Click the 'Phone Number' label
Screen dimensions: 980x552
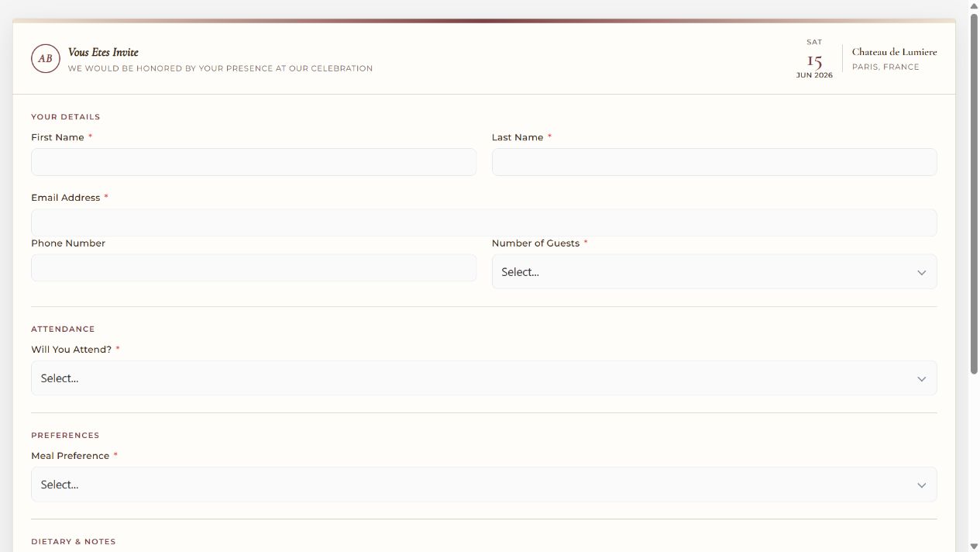click(68, 243)
